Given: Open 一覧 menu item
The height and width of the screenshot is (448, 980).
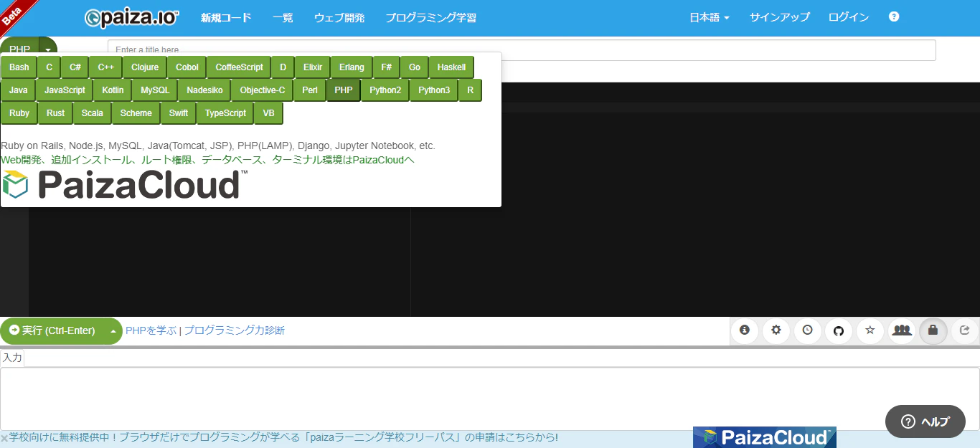Looking at the screenshot, I should (x=283, y=18).
